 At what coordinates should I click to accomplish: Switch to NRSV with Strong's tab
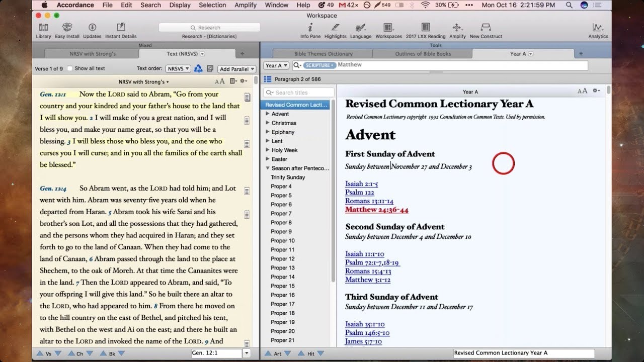(x=92, y=54)
